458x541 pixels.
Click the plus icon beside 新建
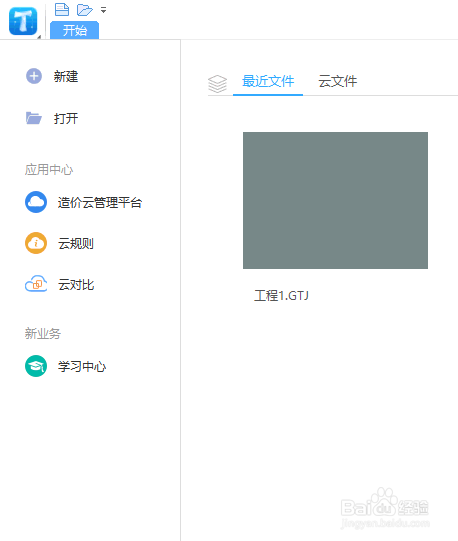coord(34,76)
